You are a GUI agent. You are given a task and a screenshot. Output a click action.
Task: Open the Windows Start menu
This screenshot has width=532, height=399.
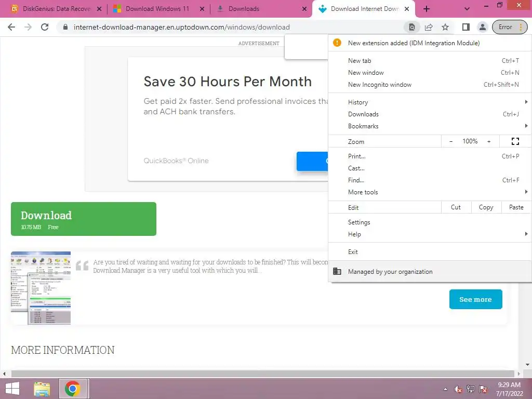tap(12, 389)
